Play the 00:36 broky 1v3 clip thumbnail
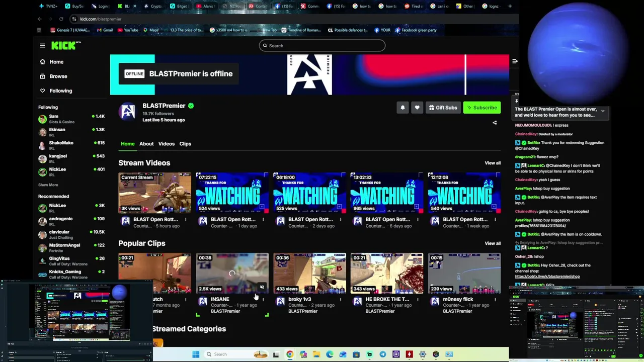Viewport: 644px width, 362px height. (x=309, y=273)
